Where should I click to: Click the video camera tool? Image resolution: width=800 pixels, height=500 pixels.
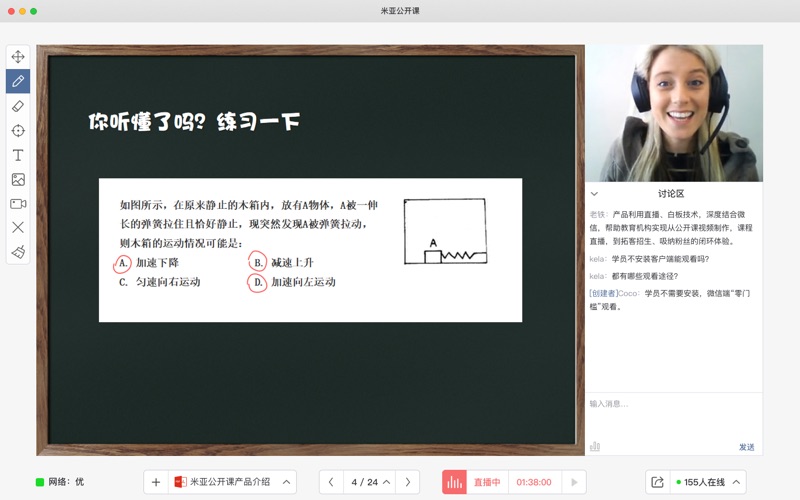[x=18, y=203]
